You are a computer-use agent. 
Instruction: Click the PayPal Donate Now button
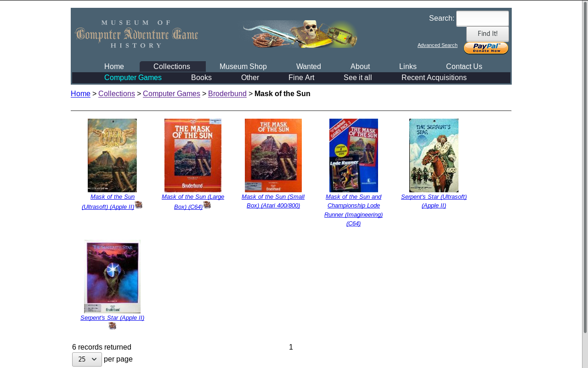(486, 48)
